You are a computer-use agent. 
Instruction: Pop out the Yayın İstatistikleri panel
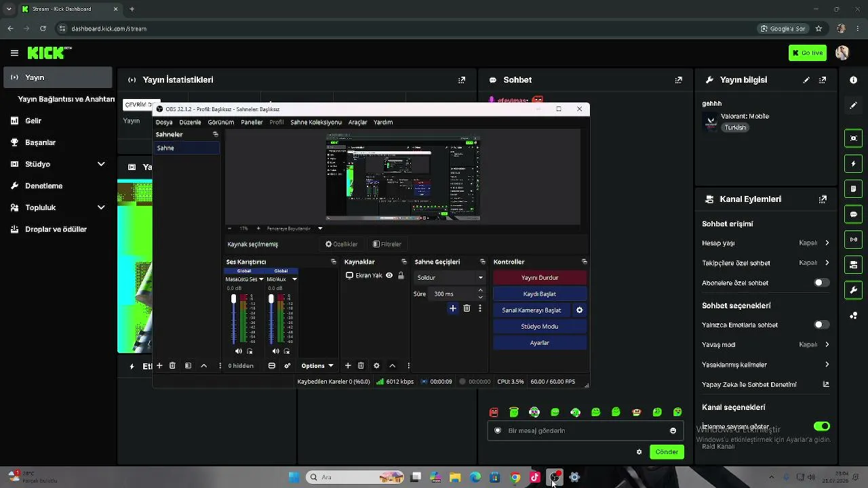[x=462, y=80]
